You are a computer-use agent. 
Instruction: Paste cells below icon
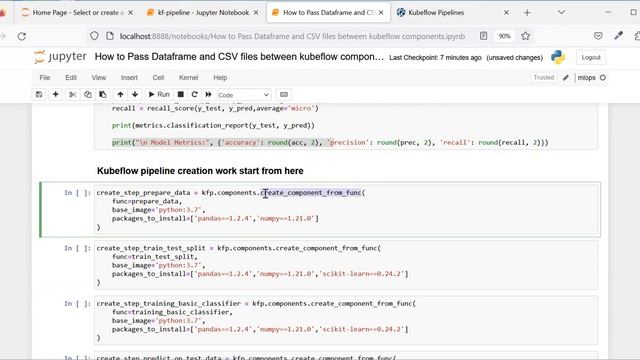[x=103, y=95]
